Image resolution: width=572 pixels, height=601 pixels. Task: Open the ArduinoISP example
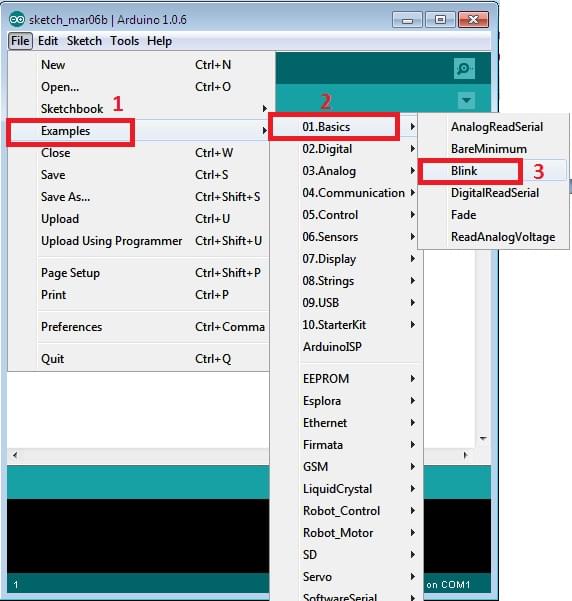tap(346, 347)
